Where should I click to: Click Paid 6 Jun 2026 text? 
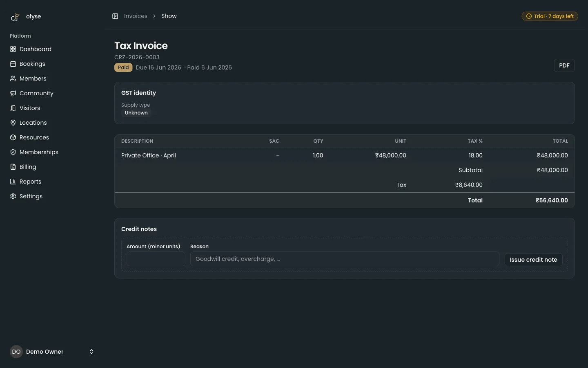(x=209, y=67)
